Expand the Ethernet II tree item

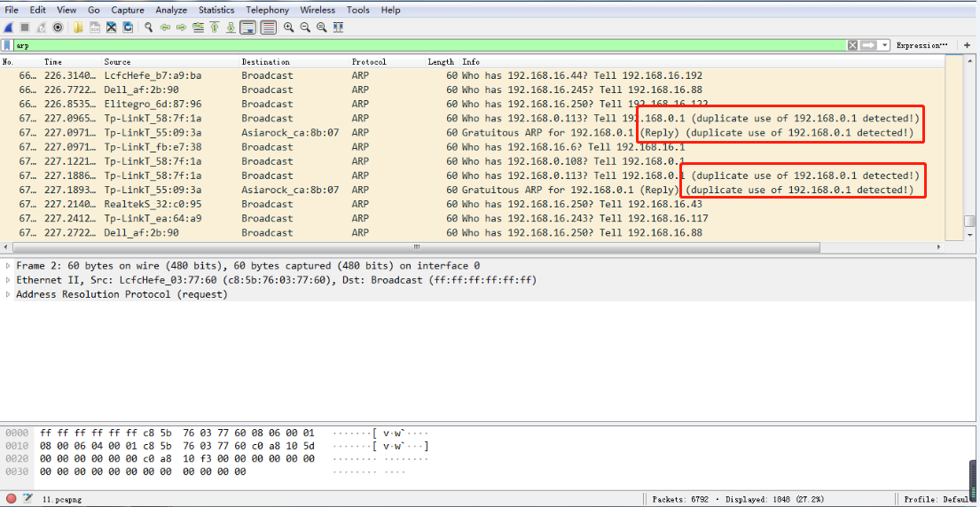8,280
